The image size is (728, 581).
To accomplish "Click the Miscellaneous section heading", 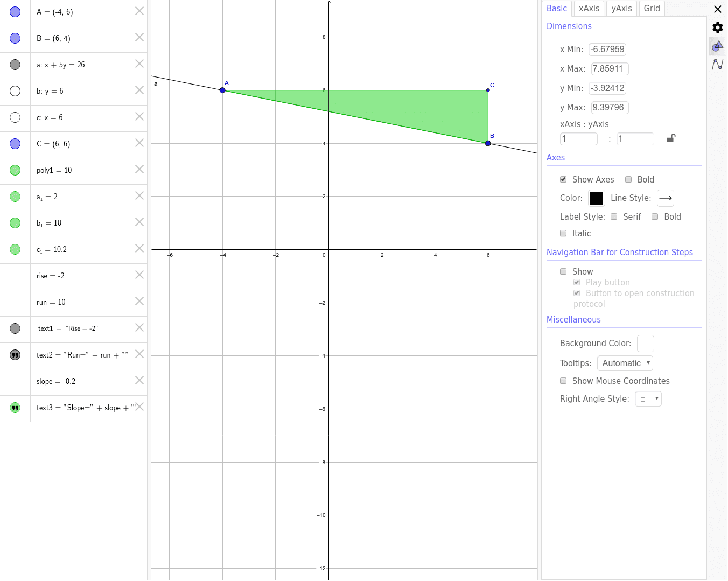I will [573, 319].
